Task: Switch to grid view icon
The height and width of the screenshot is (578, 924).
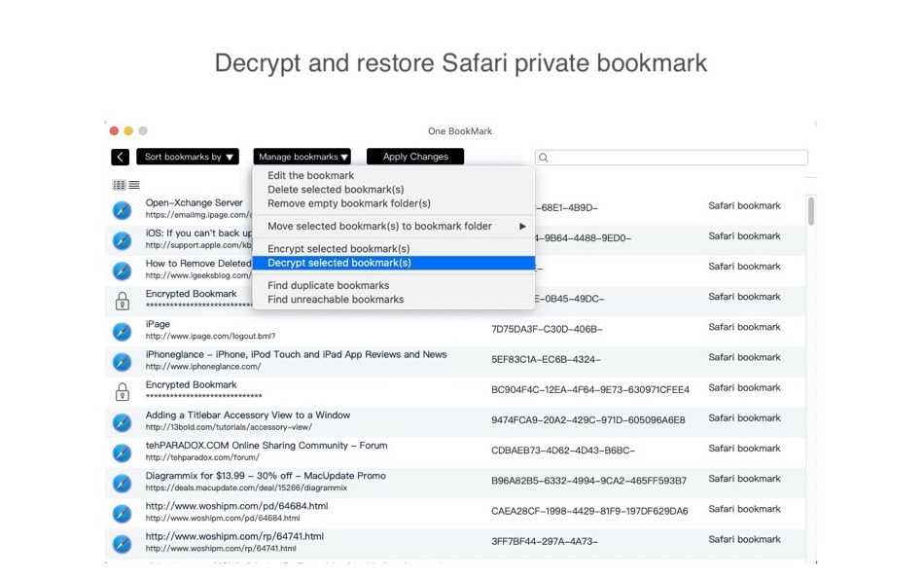Action: [x=119, y=185]
